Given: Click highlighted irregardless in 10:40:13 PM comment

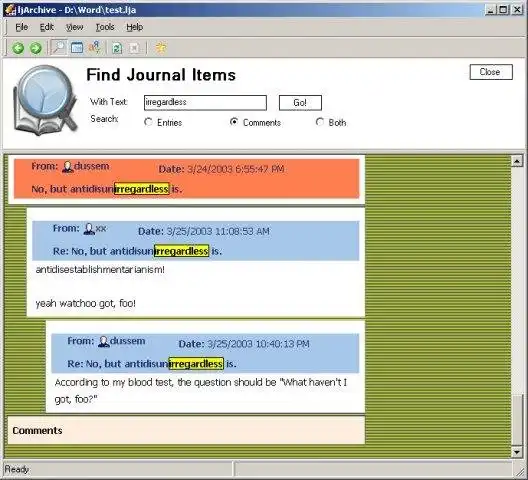Looking at the screenshot, I should 196,364.
